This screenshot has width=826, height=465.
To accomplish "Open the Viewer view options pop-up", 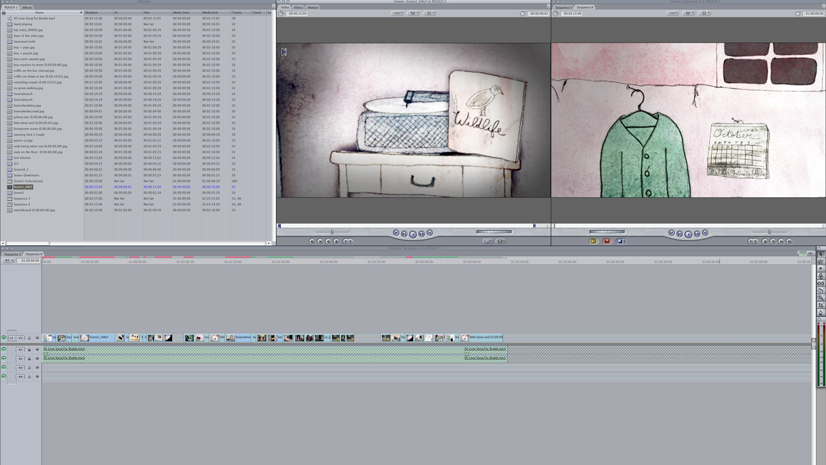I will [430, 14].
